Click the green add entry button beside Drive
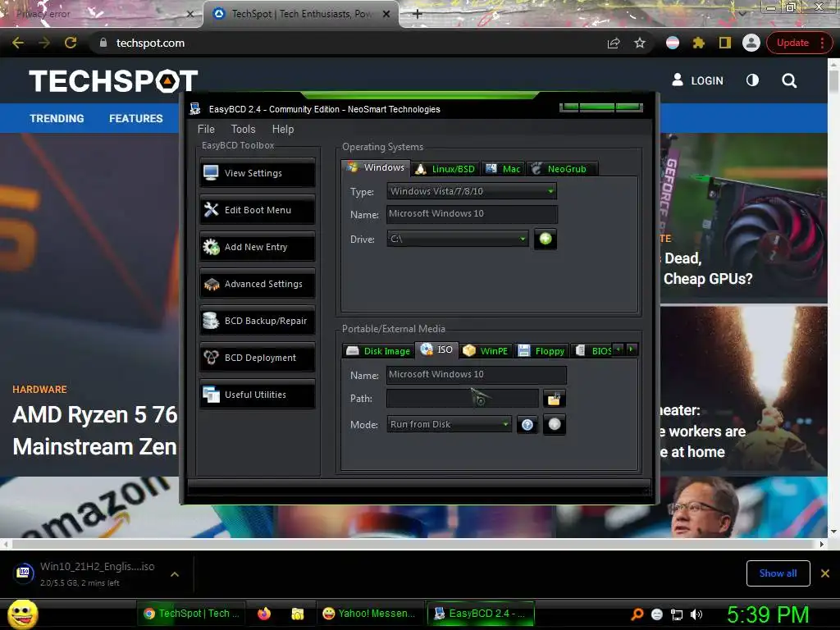The image size is (840, 630). (546, 239)
